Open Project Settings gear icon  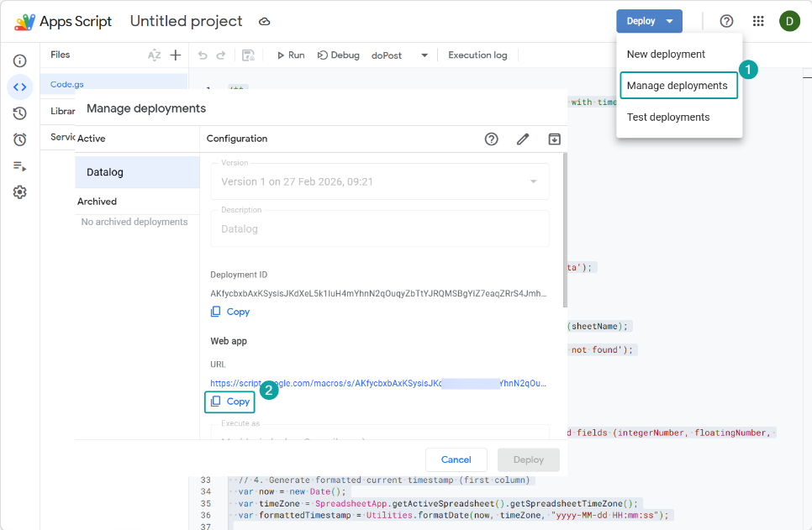click(x=19, y=192)
